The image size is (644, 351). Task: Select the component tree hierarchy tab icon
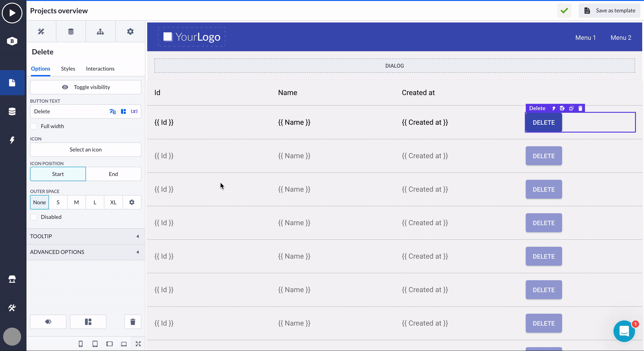100,31
